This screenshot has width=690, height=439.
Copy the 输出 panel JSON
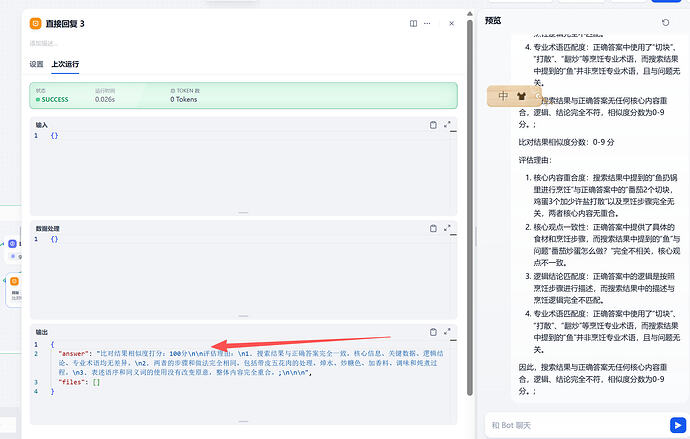click(x=433, y=332)
